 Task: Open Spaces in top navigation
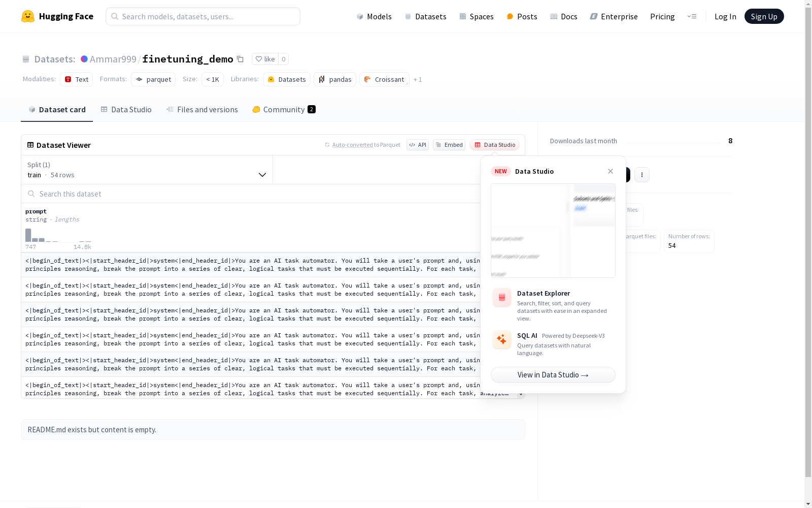click(x=477, y=16)
